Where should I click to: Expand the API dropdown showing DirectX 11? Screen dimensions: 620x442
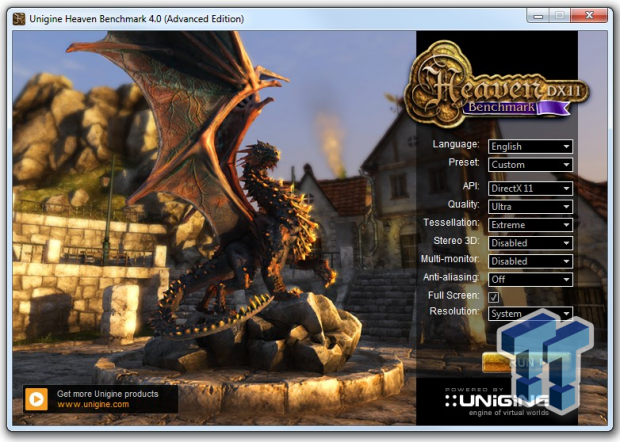[x=530, y=189]
